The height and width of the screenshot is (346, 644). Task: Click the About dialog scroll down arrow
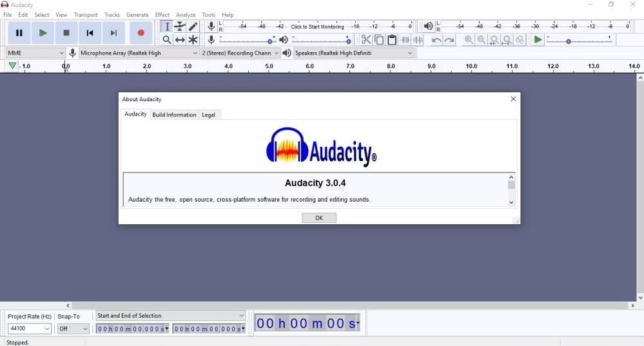[x=511, y=202]
